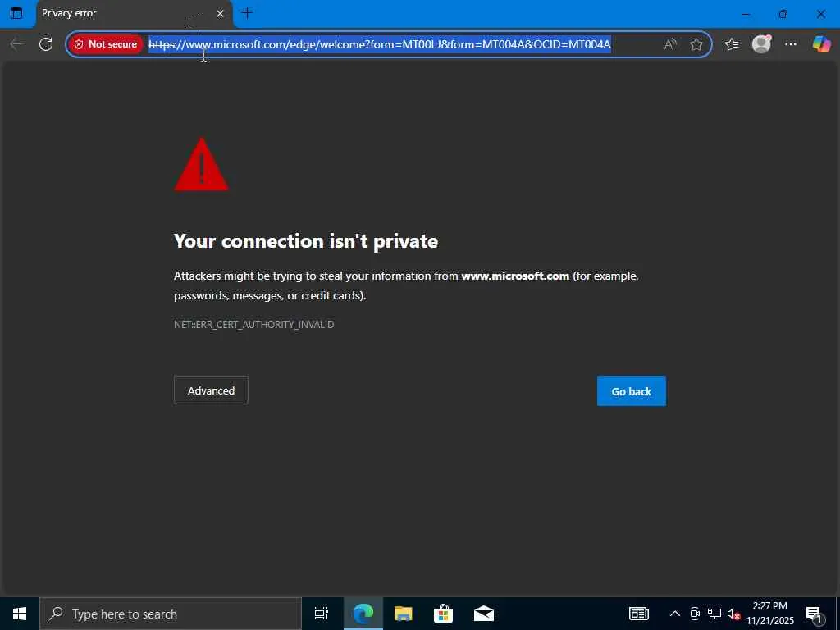Image resolution: width=840 pixels, height=630 pixels.
Task: Restore down the Edge window
Action: pyautogui.click(x=783, y=14)
